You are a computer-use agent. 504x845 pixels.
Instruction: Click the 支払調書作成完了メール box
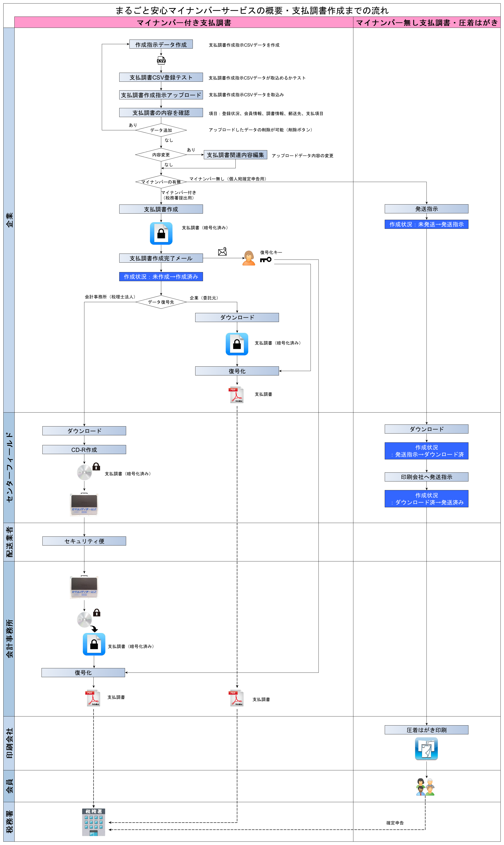pos(161,258)
